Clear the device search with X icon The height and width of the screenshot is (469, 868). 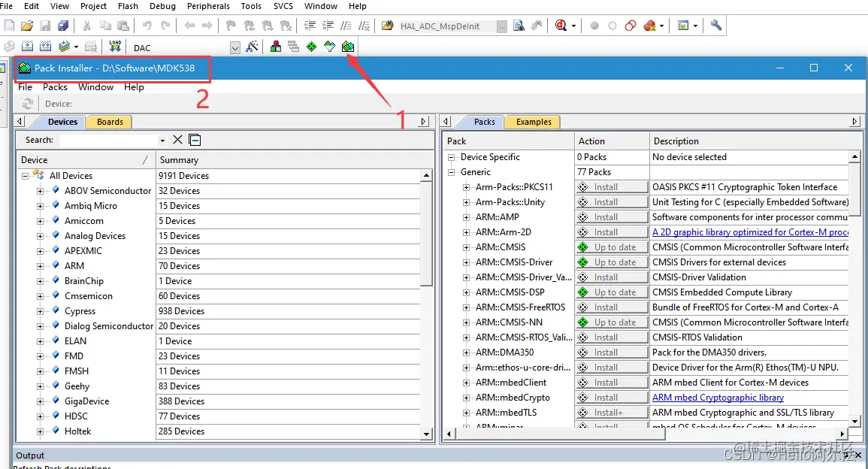(x=177, y=140)
